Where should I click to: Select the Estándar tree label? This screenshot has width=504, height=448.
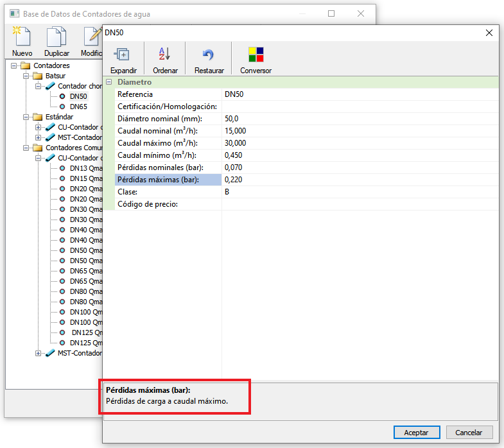coord(60,117)
